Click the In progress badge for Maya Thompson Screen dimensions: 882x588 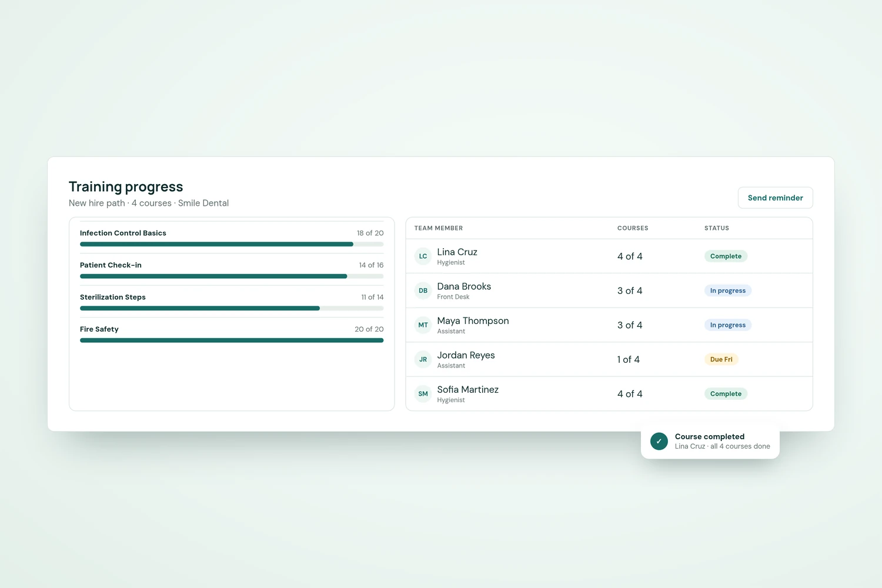[728, 325]
